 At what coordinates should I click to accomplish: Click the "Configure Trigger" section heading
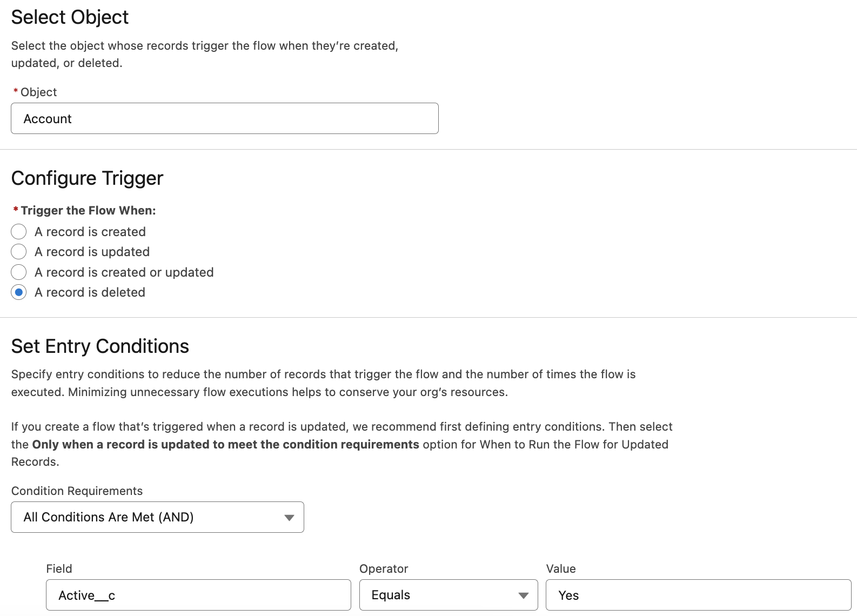[x=86, y=178]
